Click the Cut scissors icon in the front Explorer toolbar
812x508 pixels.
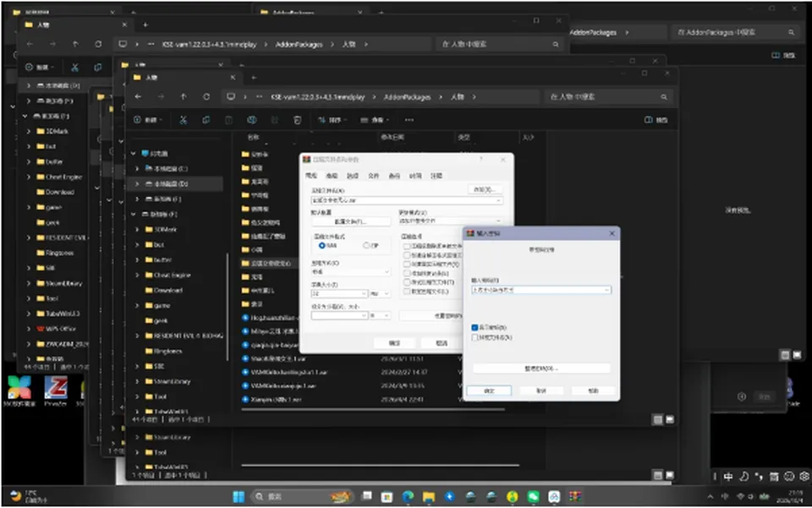[x=184, y=120]
